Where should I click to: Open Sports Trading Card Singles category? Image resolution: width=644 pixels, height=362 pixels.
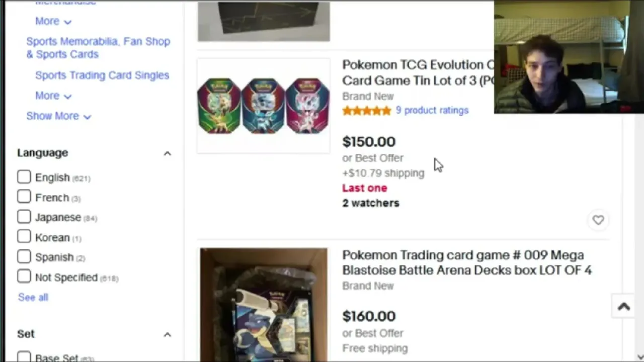[102, 75]
